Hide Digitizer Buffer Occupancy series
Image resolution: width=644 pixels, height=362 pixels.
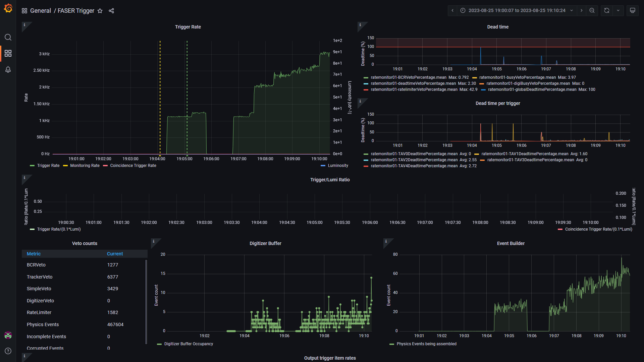188,344
